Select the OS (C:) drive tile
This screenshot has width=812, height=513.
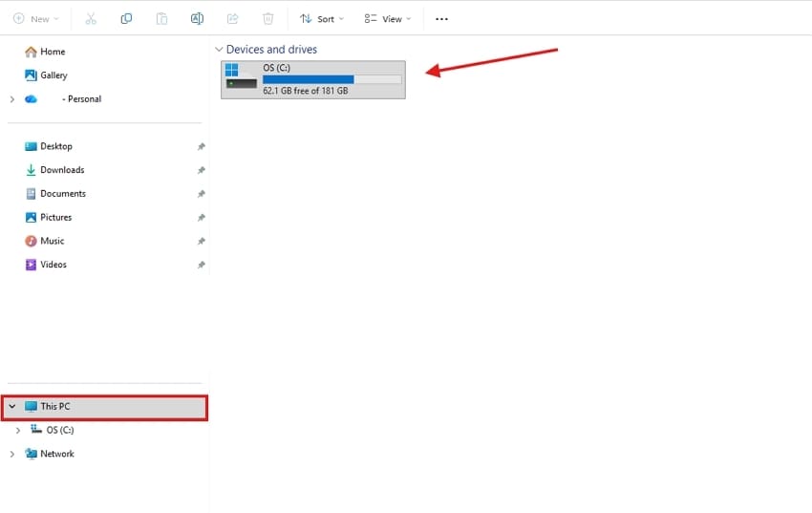(x=313, y=79)
